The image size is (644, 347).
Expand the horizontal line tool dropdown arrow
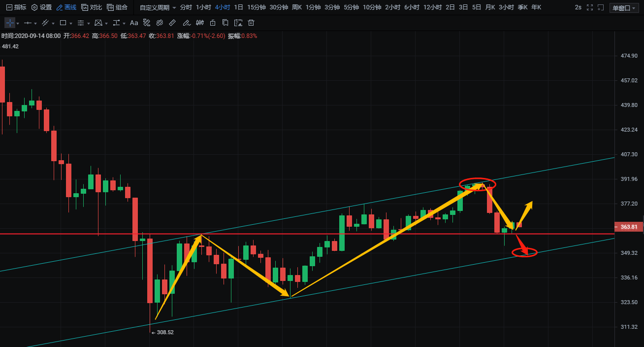coord(36,23)
